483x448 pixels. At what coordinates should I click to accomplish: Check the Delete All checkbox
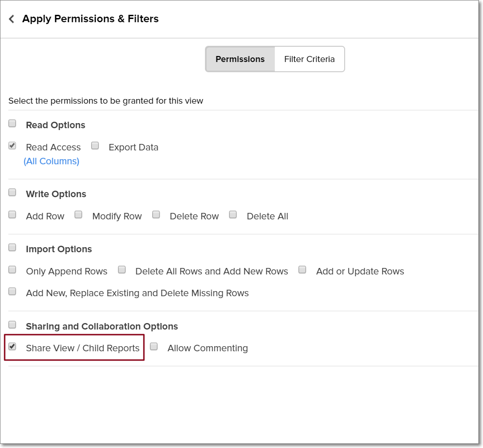tap(233, 214)
